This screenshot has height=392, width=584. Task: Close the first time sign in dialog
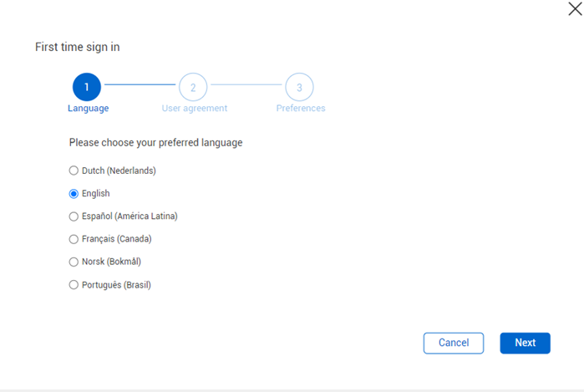pos(574,9)
